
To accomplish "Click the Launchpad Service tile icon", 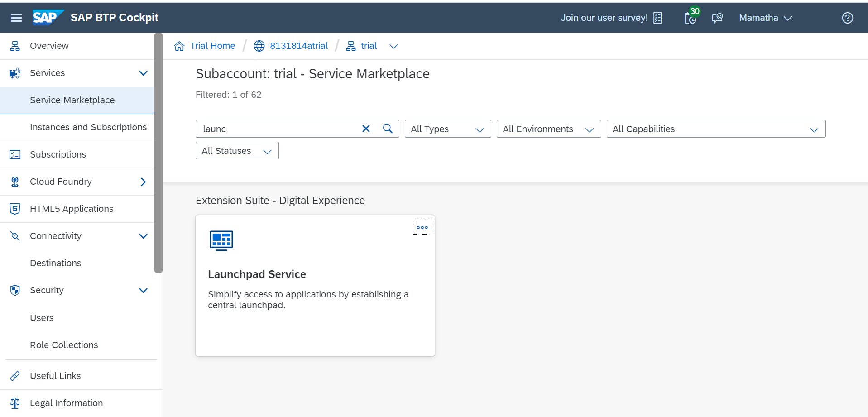I will click(221, 240).
